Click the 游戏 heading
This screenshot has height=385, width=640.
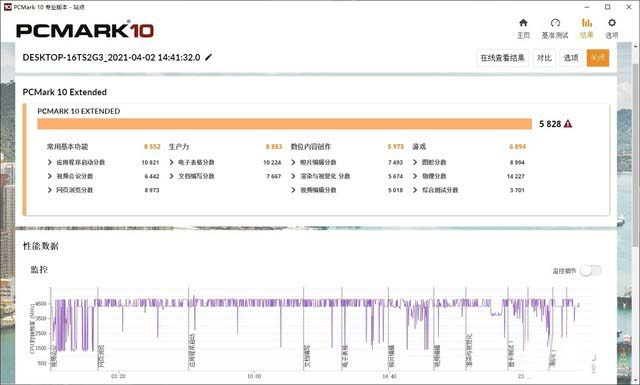click(419, 147)
